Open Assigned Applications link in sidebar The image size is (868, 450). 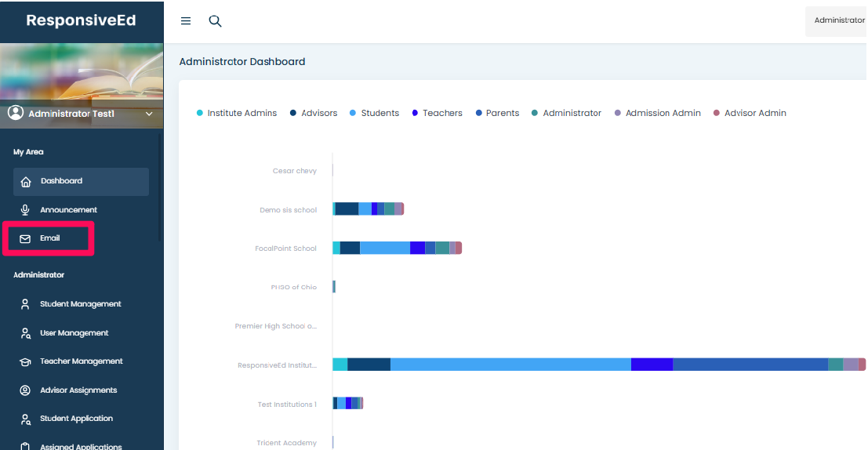80,447
